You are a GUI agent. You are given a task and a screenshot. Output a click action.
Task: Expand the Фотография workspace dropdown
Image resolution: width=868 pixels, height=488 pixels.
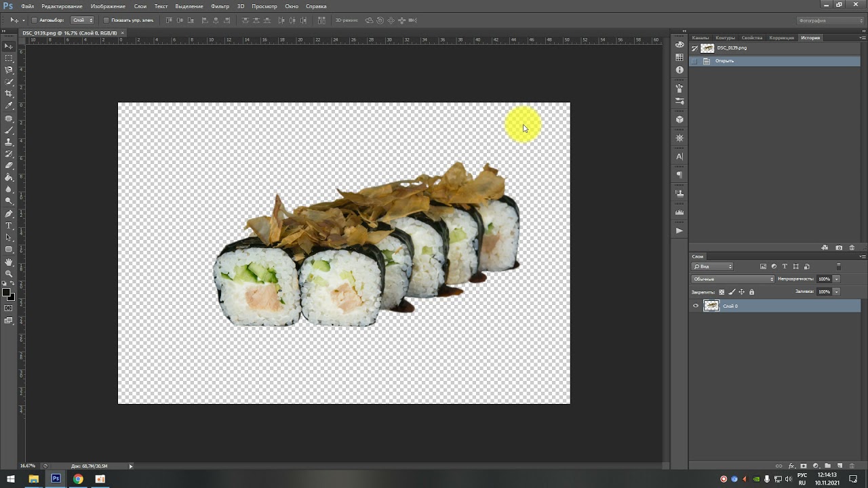pos(829,20)
